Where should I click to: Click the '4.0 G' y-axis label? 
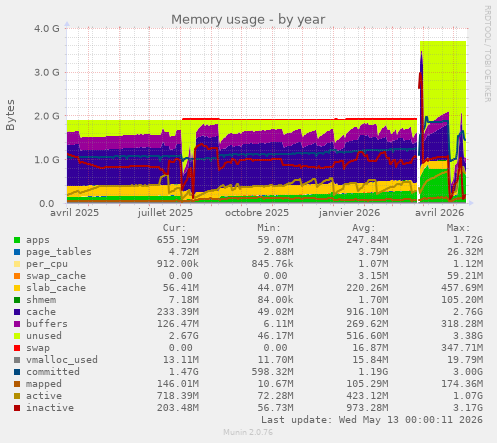[x=47, y=29]
